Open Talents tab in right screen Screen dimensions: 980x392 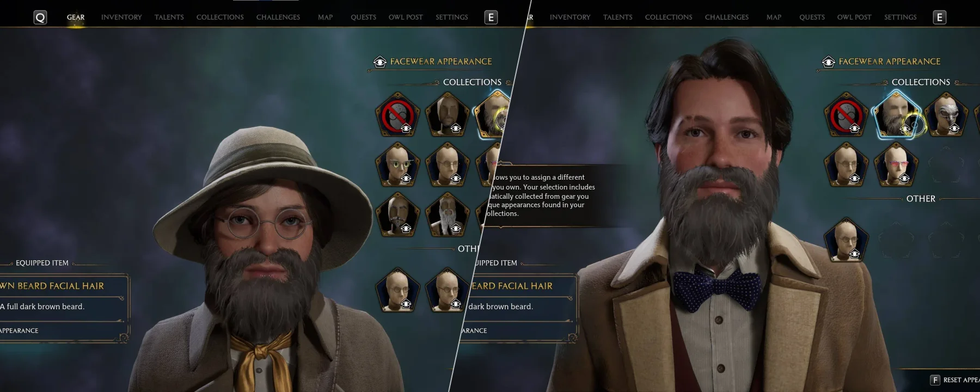618,17
